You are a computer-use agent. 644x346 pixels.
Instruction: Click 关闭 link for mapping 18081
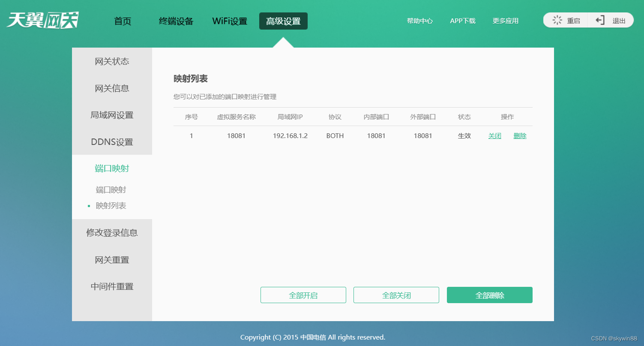[495, 136]
